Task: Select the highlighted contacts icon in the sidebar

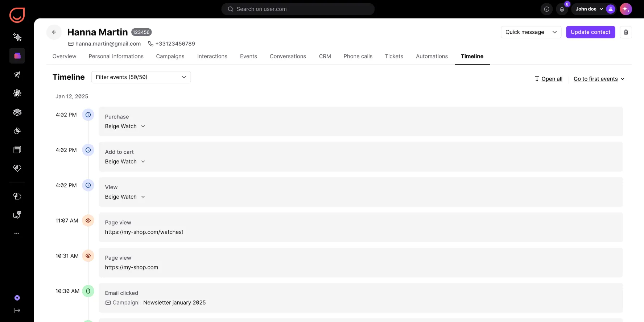Action: click(x=17, y=56)
